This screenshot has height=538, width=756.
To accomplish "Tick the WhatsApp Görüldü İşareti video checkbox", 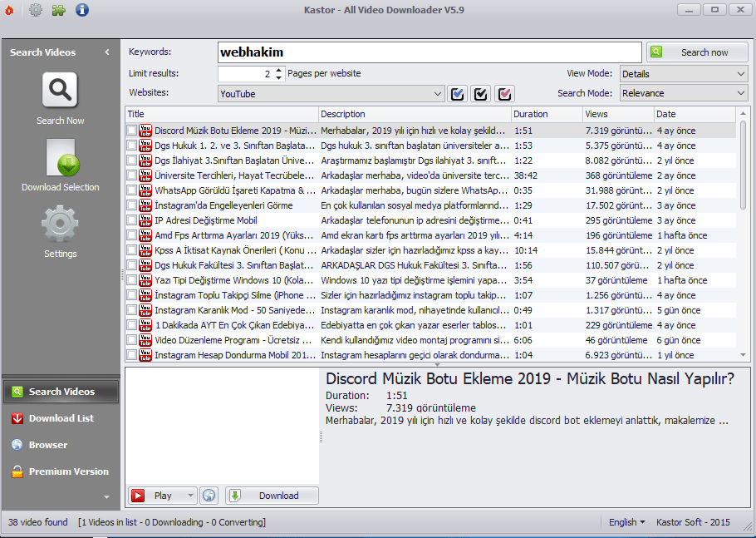I will tap(131, 190).
